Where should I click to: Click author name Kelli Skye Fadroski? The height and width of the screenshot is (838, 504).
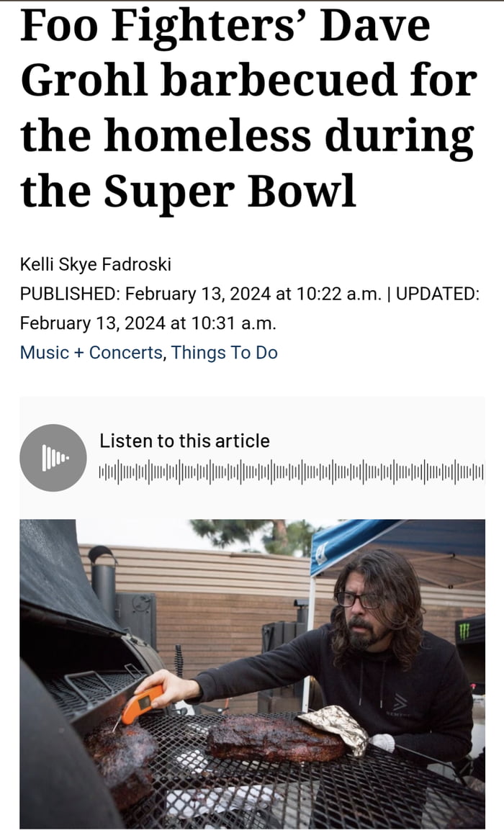pos(96,264)
